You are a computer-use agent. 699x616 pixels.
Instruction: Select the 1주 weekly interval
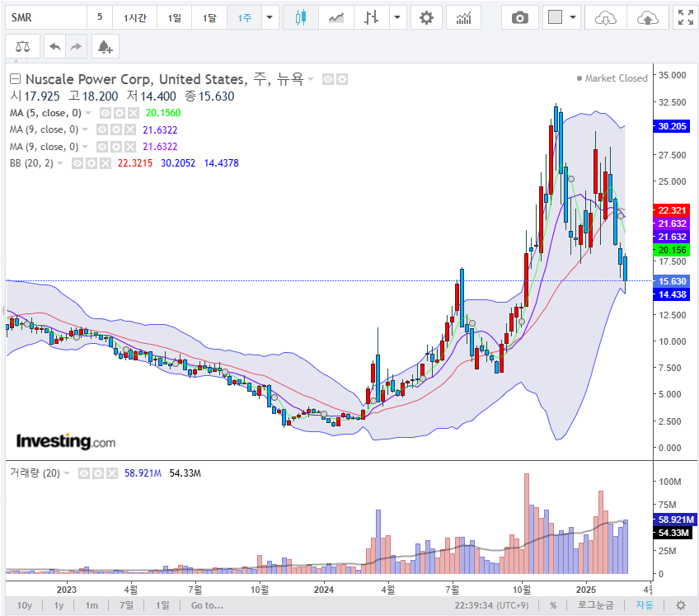coord(244,18)
